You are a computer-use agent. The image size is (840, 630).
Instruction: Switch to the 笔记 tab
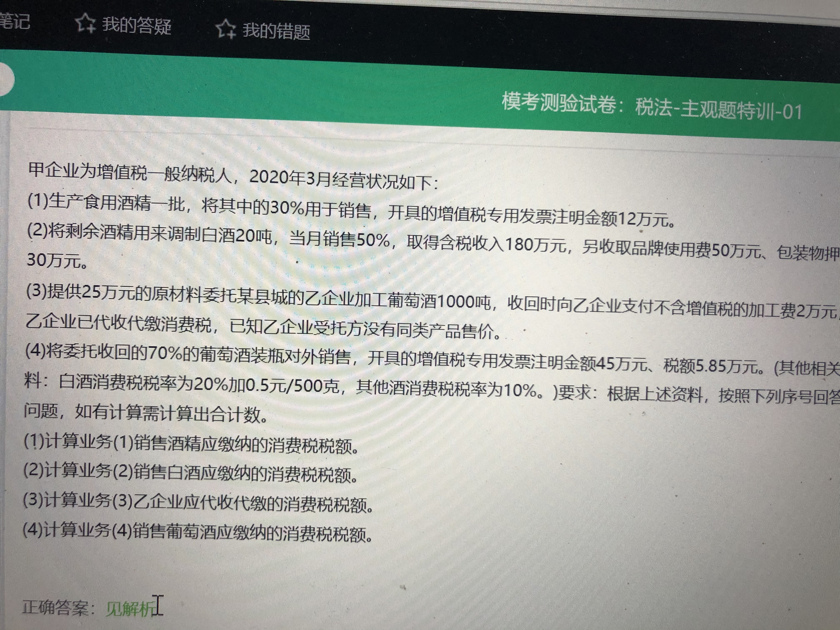(x=14, y=21)
